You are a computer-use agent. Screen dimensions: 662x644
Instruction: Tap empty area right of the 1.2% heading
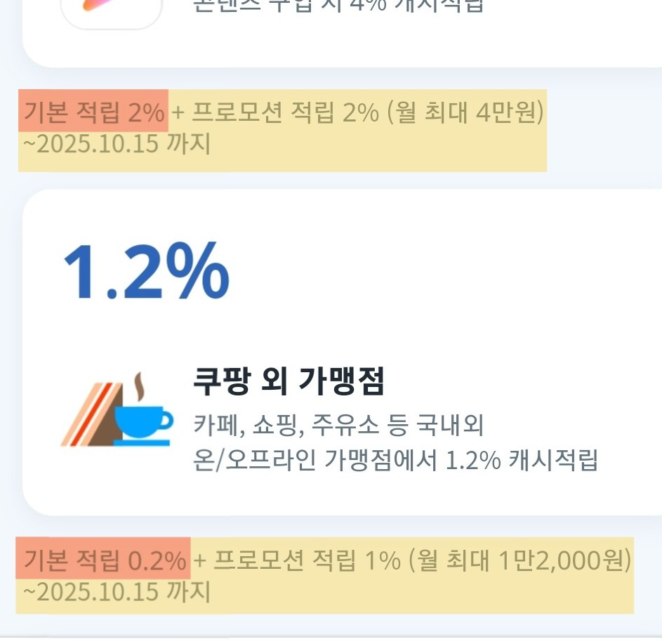[443, 270]
